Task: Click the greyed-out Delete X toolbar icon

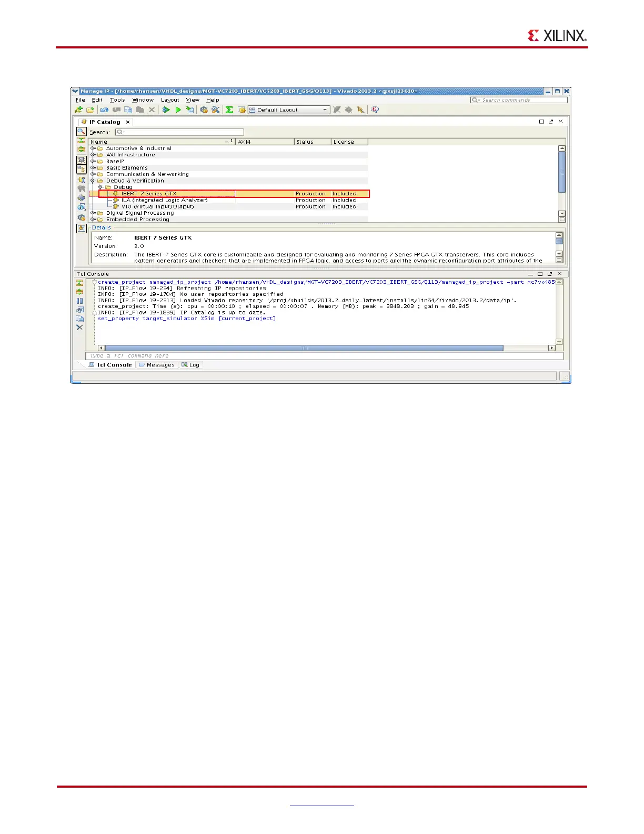Action: (x=152, y=110)
